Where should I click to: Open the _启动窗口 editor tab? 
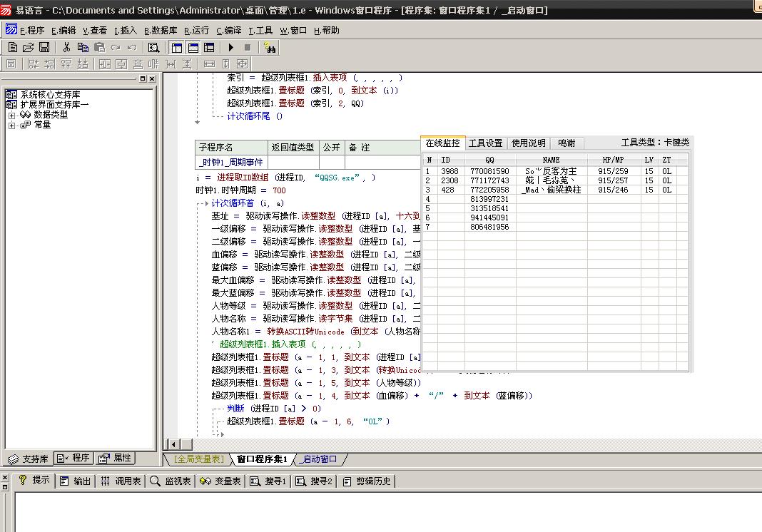tap(319, 459)
